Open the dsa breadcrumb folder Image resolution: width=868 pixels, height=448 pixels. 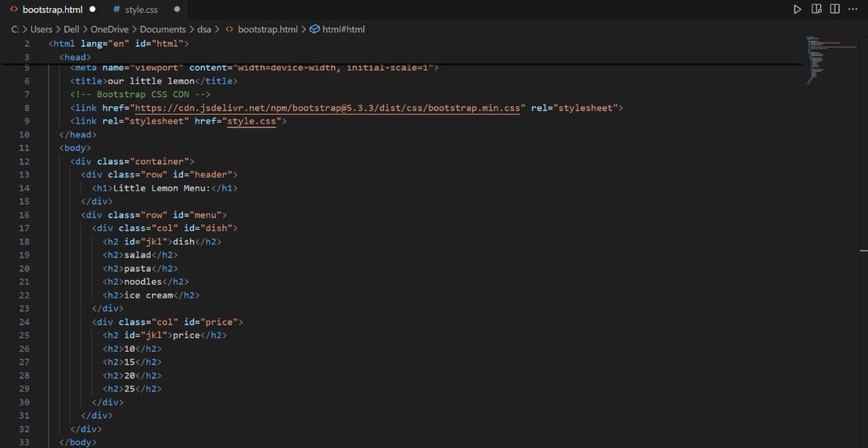point(205,30)
